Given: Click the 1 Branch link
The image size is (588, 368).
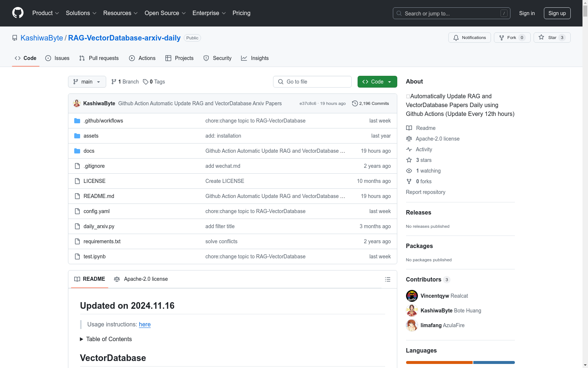Looking at the screenshot, I should click(125, 82).
